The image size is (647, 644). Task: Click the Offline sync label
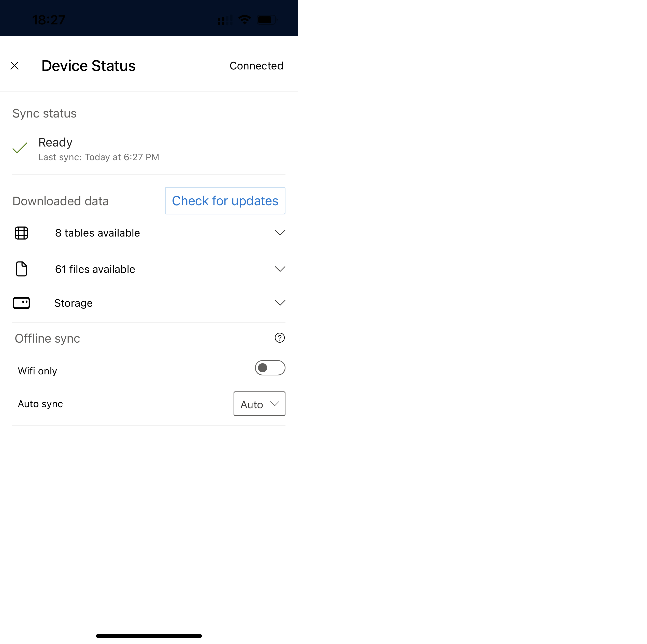pos(47,338)
